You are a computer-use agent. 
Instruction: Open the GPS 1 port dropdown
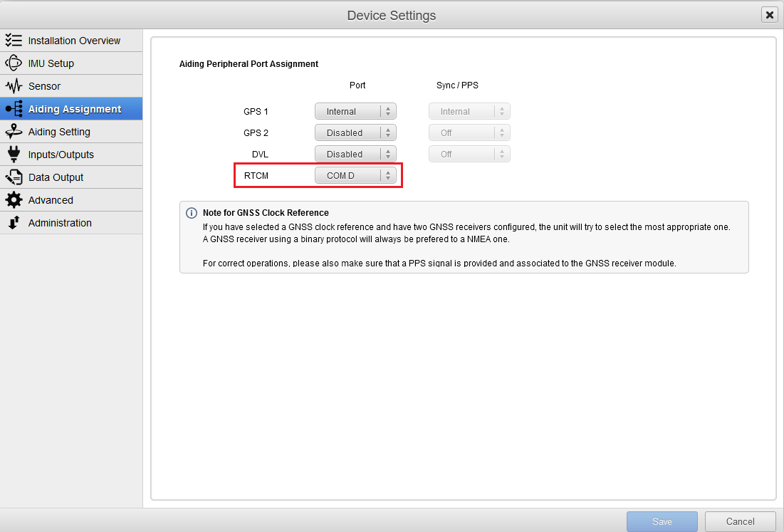(x=355, y=112)
